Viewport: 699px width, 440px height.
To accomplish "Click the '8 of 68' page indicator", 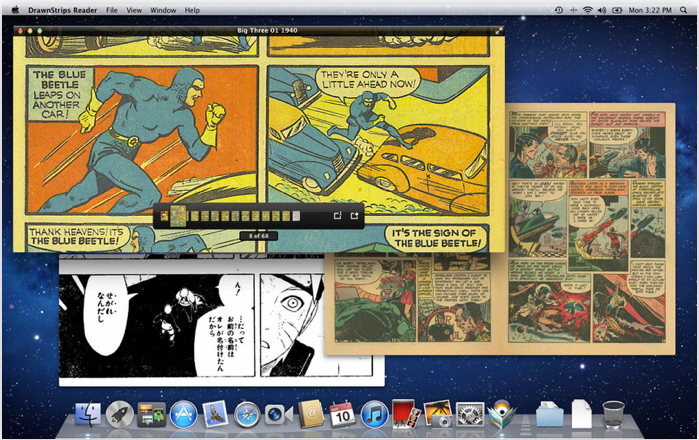I will 259,236.
